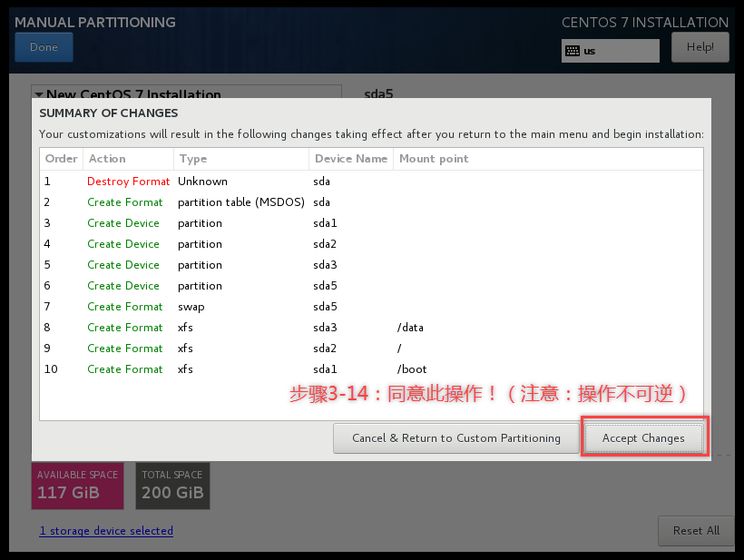This screenshot has height=560, width=744.
Task: Collapse the New CentOS 7 Installation expander
Action: click(39, 94)
